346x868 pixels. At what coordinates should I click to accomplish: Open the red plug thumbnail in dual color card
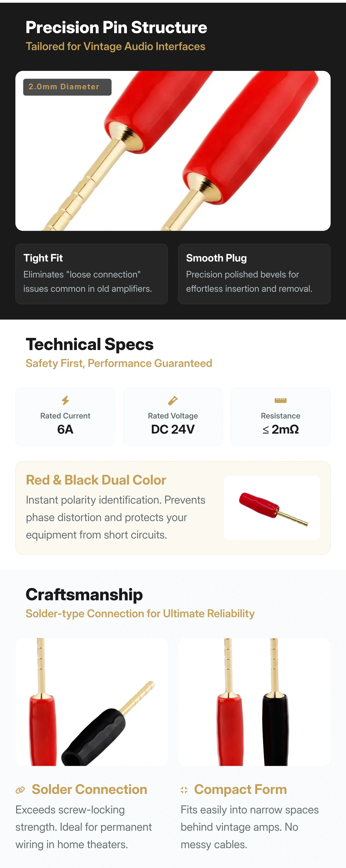pos(272,508)
